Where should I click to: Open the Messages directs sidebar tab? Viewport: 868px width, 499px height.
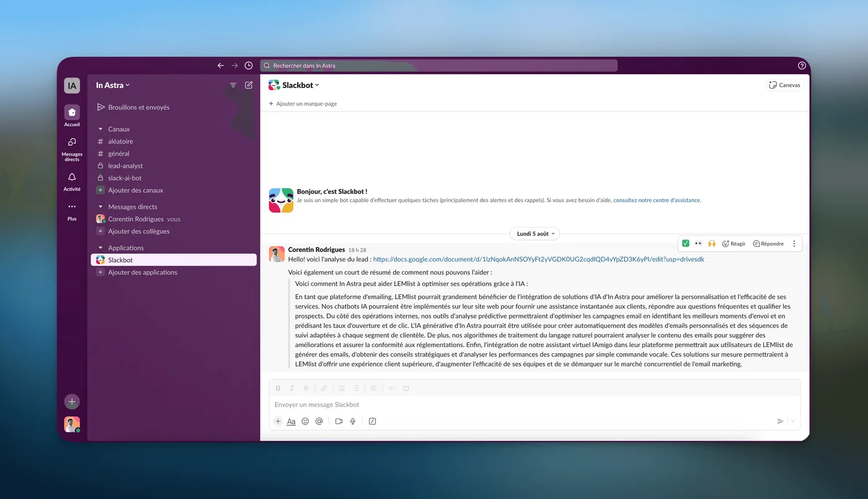click(72, 149)
